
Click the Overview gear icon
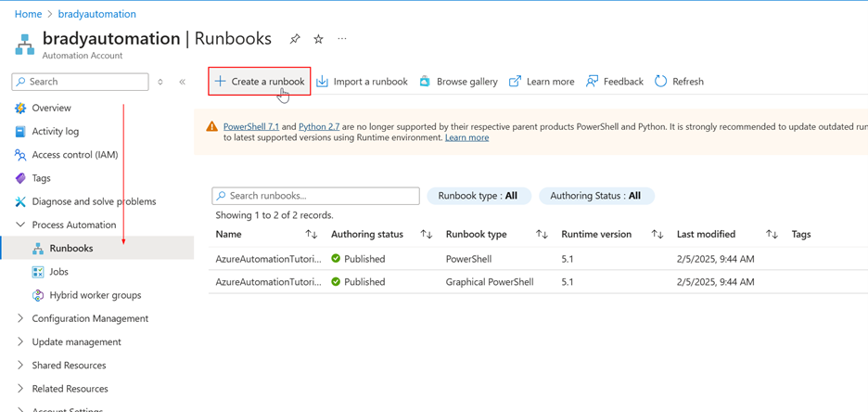click(x=20, y=108)
